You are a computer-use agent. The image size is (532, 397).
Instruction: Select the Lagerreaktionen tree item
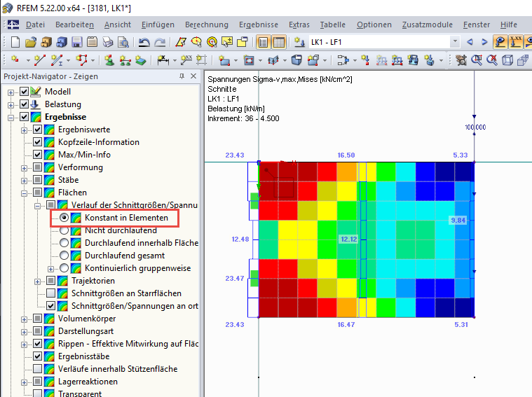(88, 382)
